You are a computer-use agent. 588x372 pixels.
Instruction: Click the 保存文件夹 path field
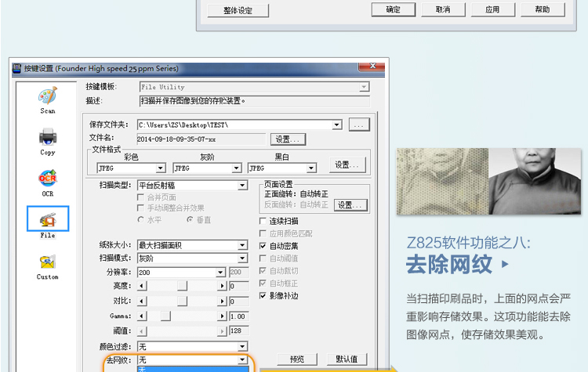tap(235, 125)
